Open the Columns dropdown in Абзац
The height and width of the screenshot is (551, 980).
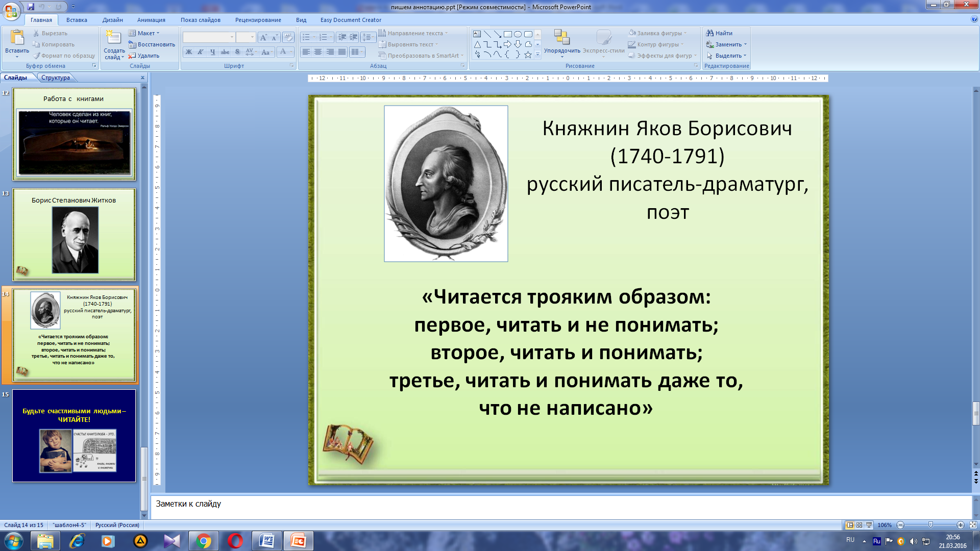(357, 52)
